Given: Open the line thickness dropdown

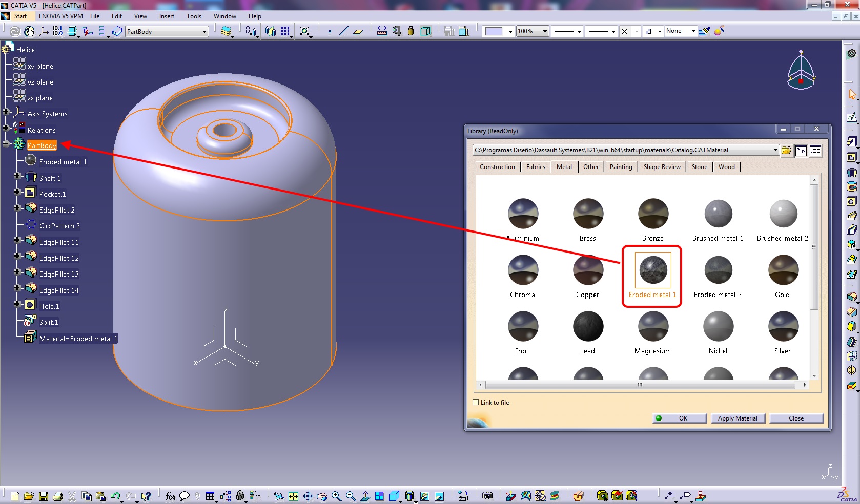Looking at the screenshot, I should (x=579, y=31).
